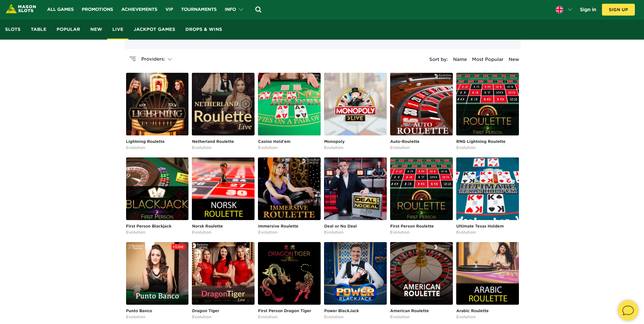Open the live chat bubble
This screenshot has width=644, height=324.
pyautogui.click(x=628, y=310)
